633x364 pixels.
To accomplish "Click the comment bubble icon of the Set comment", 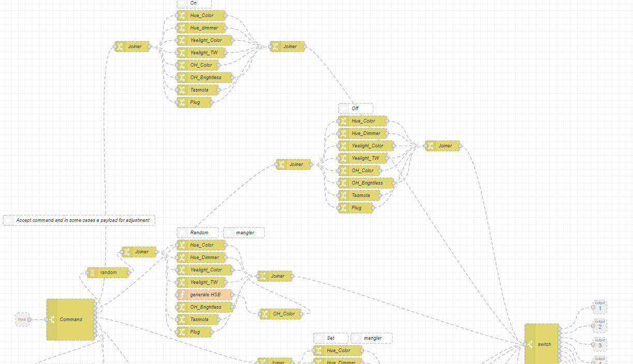I will [318, 338].
